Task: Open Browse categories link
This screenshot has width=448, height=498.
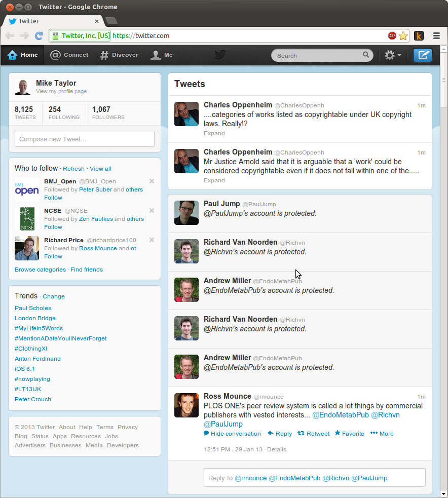Action: [x=41, y=270]
